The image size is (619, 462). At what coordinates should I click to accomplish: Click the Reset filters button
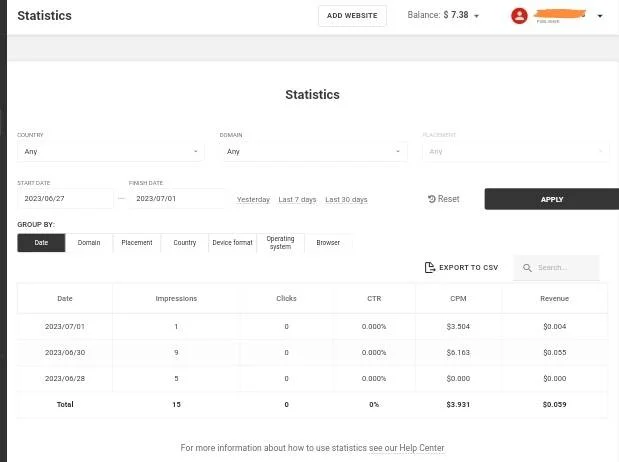pyautogui.click(x=444, y=199)
